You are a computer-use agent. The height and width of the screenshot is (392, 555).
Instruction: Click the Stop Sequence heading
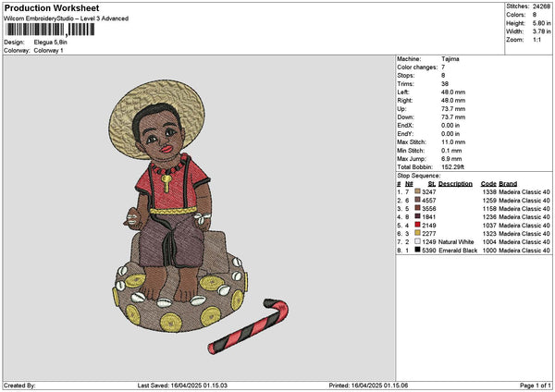point(419,176)
